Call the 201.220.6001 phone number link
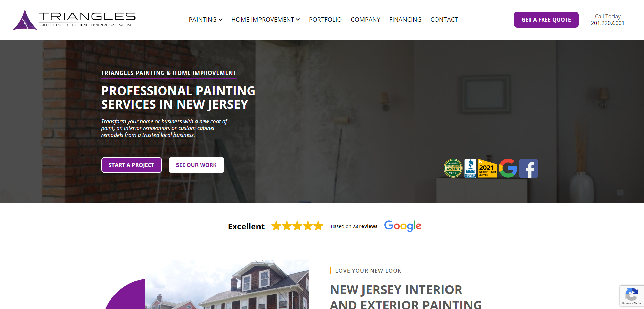Image resolution: width=644 pixels, height=309 pixels. (x=607, y=23)
